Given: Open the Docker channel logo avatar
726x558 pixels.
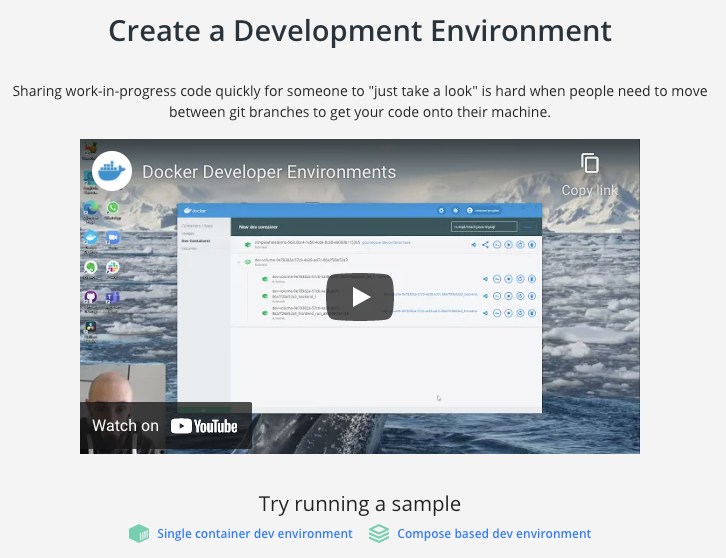Looking at the screenshot, I should (x=112, y=171).
